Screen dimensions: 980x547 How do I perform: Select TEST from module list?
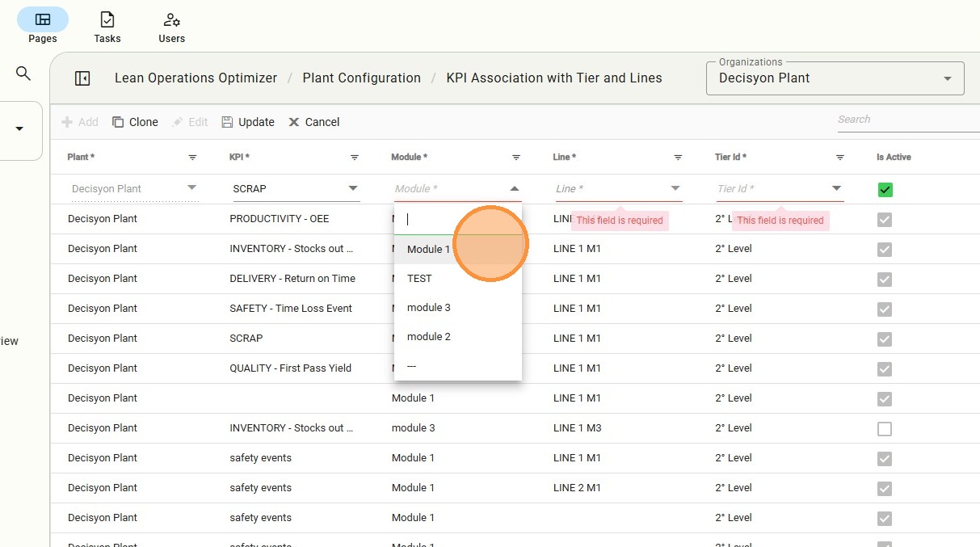click(420, 279)
